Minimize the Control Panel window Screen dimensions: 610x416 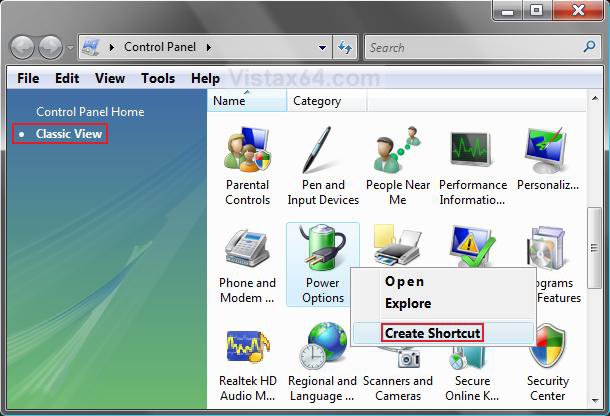click(x=507, y=10)
